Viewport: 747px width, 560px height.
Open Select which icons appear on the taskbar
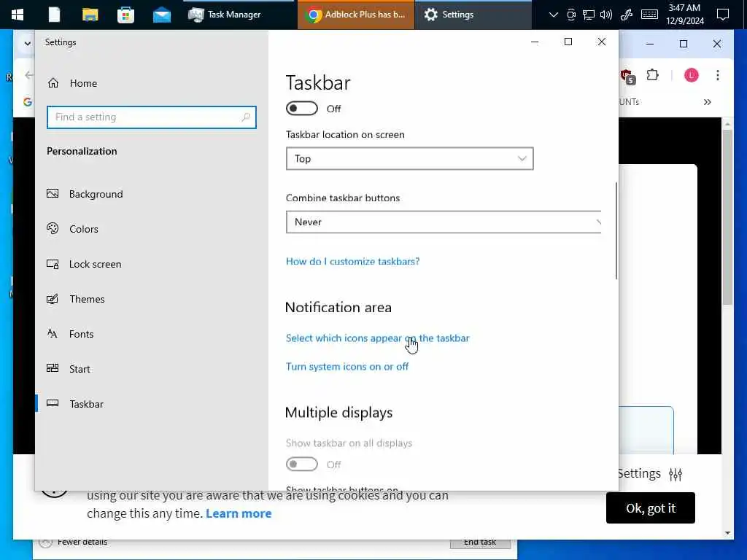(x=377, y=338)
